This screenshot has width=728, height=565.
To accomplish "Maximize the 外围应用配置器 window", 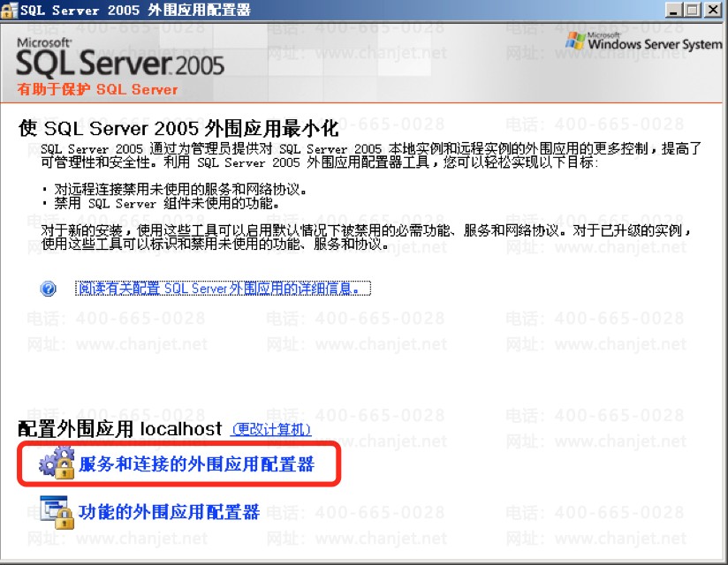I will point(693,10).
